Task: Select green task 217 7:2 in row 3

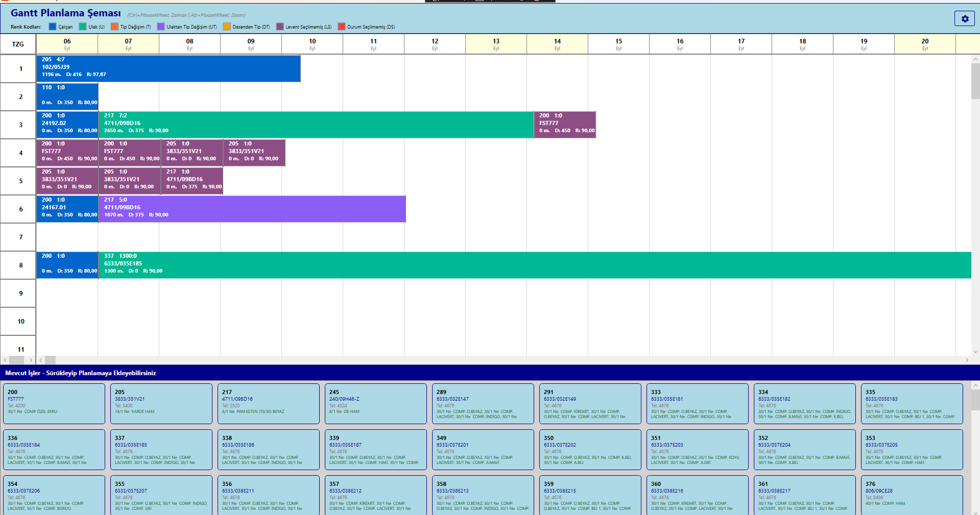Action: [x=316, y=125]
